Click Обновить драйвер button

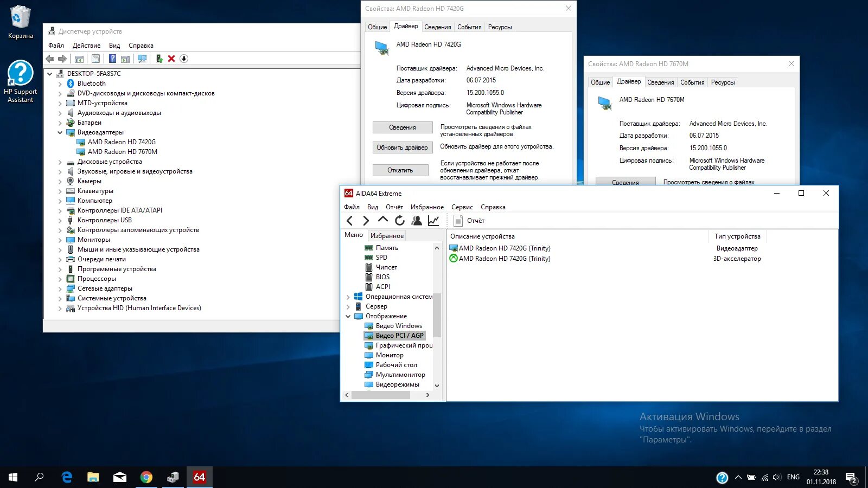click(x=403, y=147)
